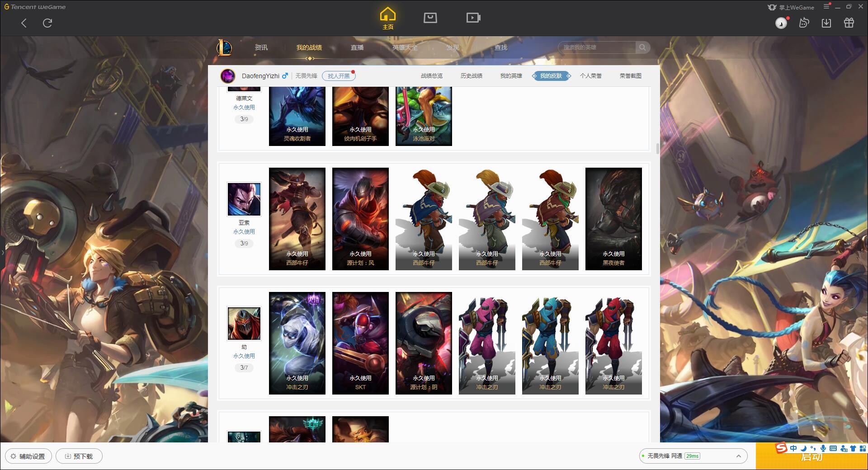868x470 pixels.
Task: Switch to 个人荣誉 sub-tab
Action: [591, 76]
